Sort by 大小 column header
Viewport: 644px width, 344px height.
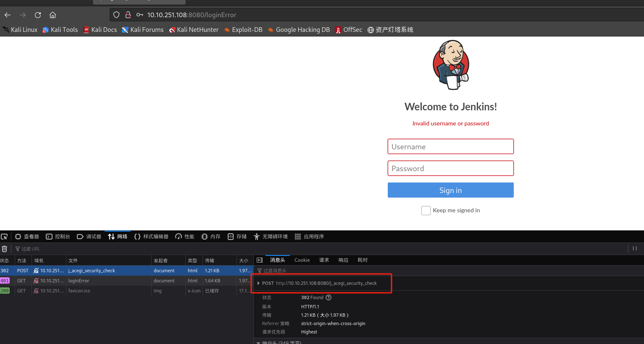(x=245, y=261)
